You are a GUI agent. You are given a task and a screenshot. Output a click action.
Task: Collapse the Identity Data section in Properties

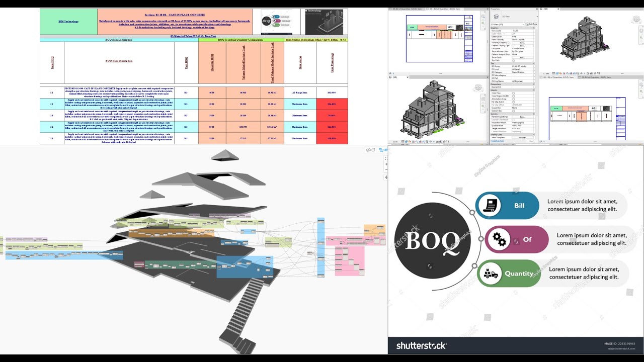(534, 135)
